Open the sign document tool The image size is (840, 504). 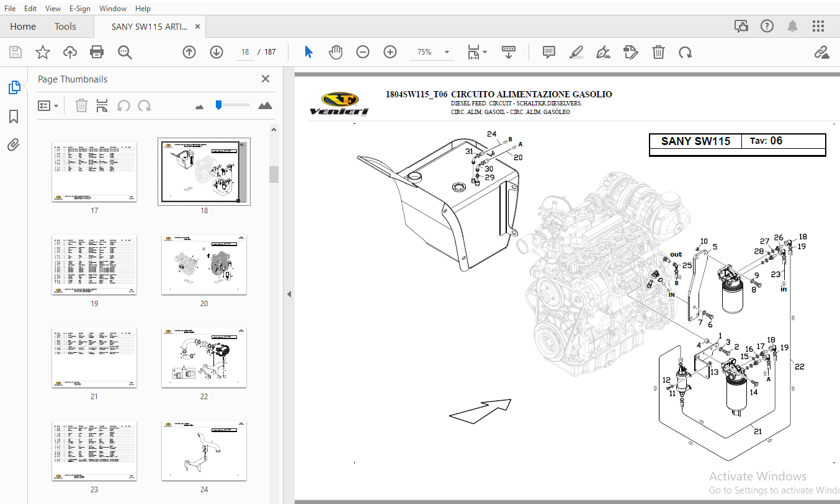point(603,52)
